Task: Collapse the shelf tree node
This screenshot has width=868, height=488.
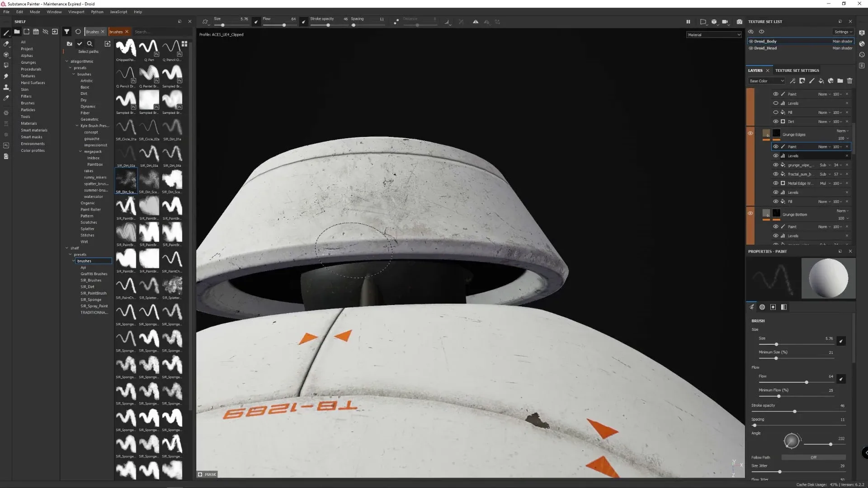Action: [x=67, y=248]
